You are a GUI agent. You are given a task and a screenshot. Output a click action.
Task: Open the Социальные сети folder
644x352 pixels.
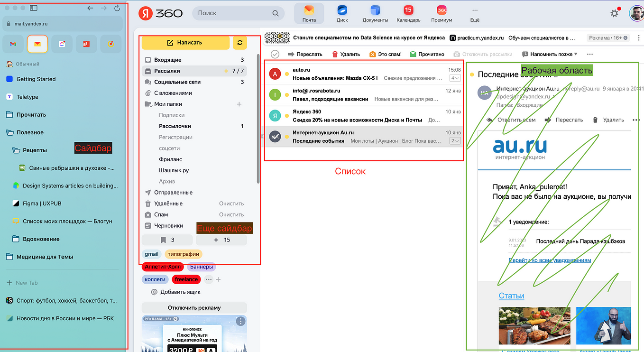coord(194,82)
